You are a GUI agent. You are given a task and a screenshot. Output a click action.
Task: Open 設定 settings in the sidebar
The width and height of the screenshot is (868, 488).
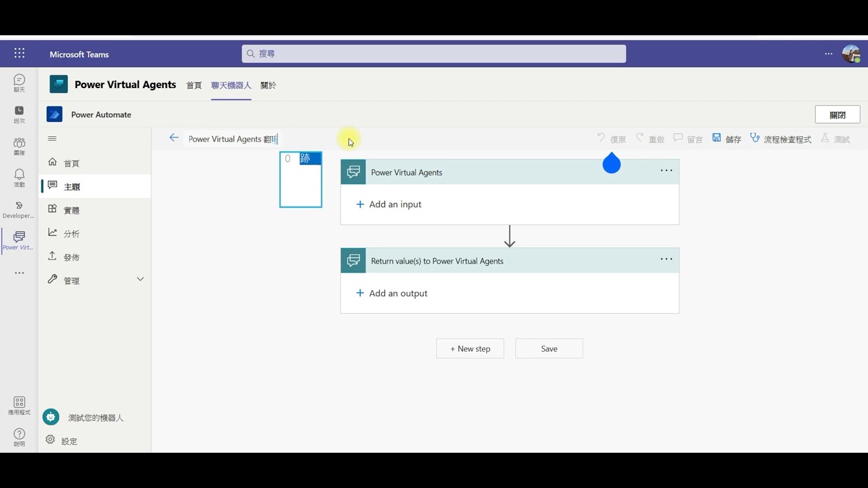click(62, 441)
